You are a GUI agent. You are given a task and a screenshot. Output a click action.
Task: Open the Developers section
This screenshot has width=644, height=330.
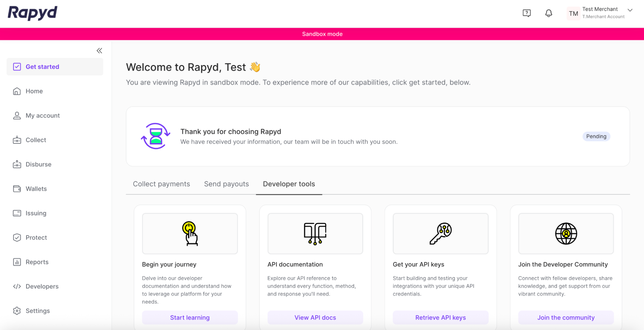click(42, 286)
